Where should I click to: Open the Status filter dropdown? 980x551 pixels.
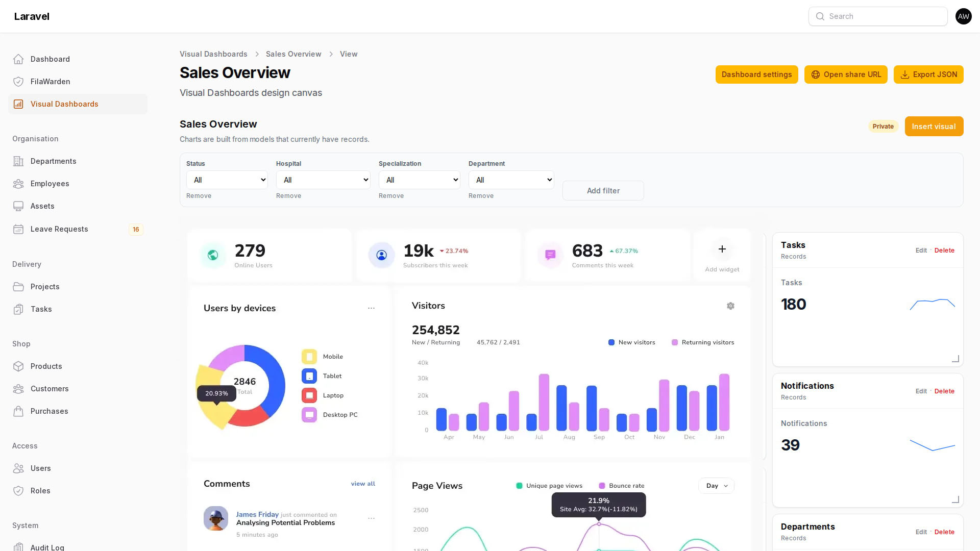227,180
